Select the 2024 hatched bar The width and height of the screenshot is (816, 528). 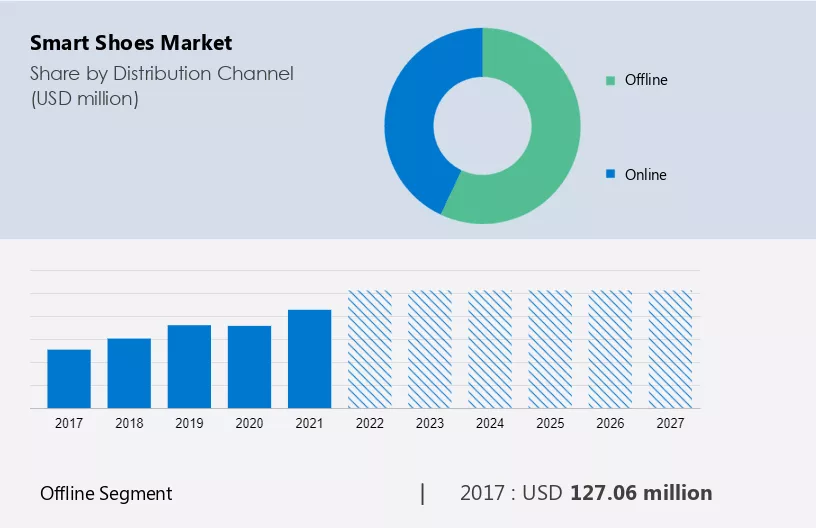pos(490,350)
